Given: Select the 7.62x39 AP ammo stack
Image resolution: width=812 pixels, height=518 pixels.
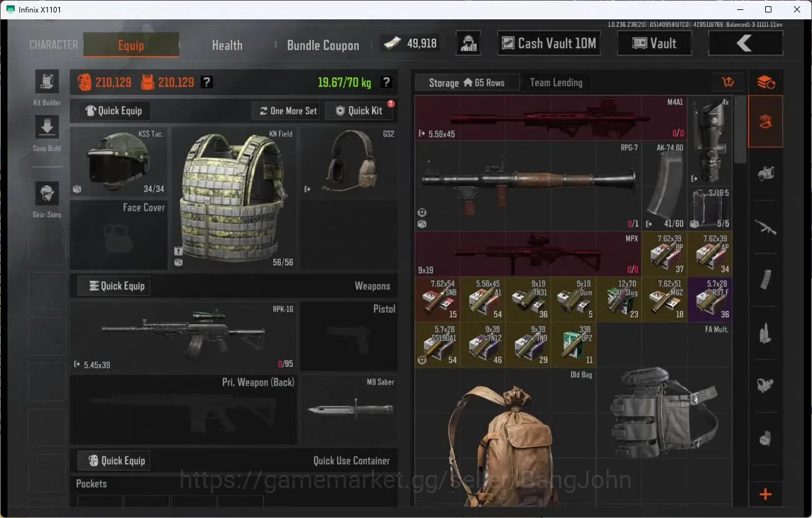Looking at the screenshot, I should point(710,253).
